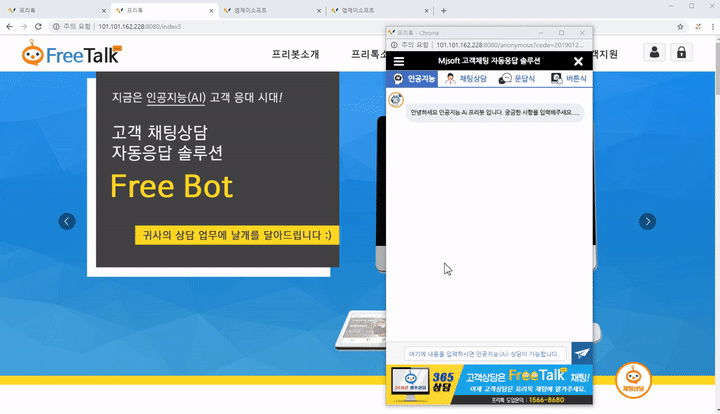Reload the page in main browser
This screenshot has height=414, width=720.
point(38,27)
